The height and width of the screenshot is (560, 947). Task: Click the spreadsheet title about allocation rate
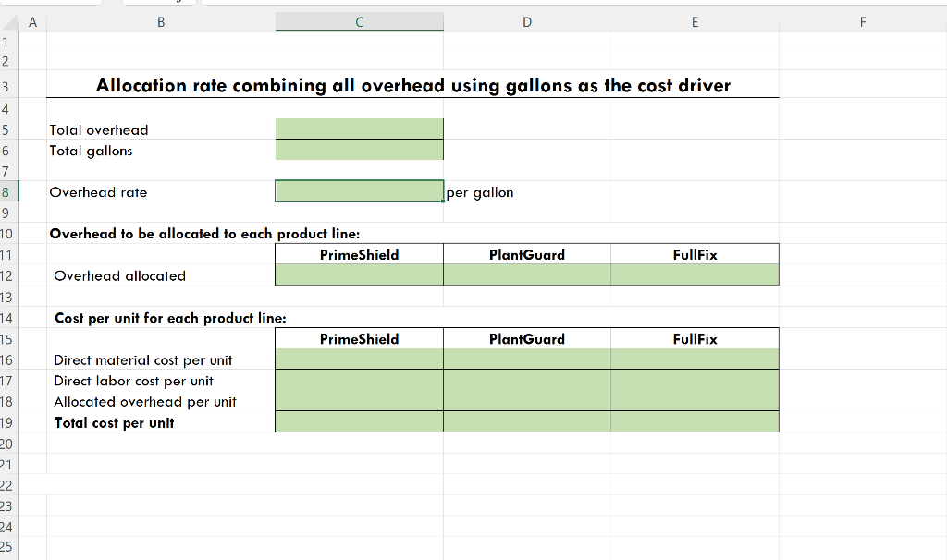[413, 85]
